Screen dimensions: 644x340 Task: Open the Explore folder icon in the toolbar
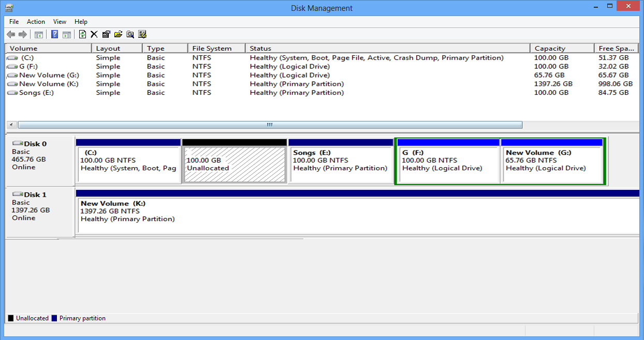pos(118,34)
